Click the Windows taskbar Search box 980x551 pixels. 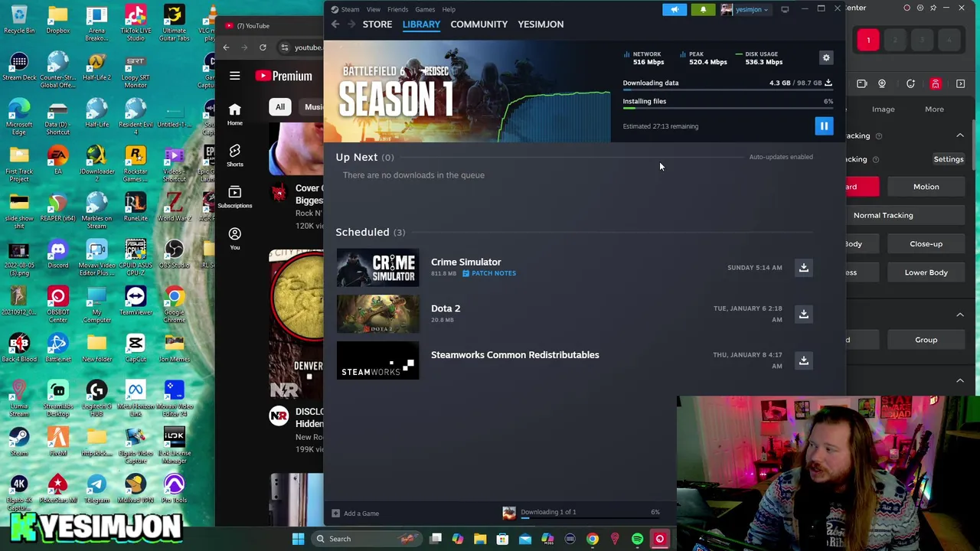coord(366,539)
